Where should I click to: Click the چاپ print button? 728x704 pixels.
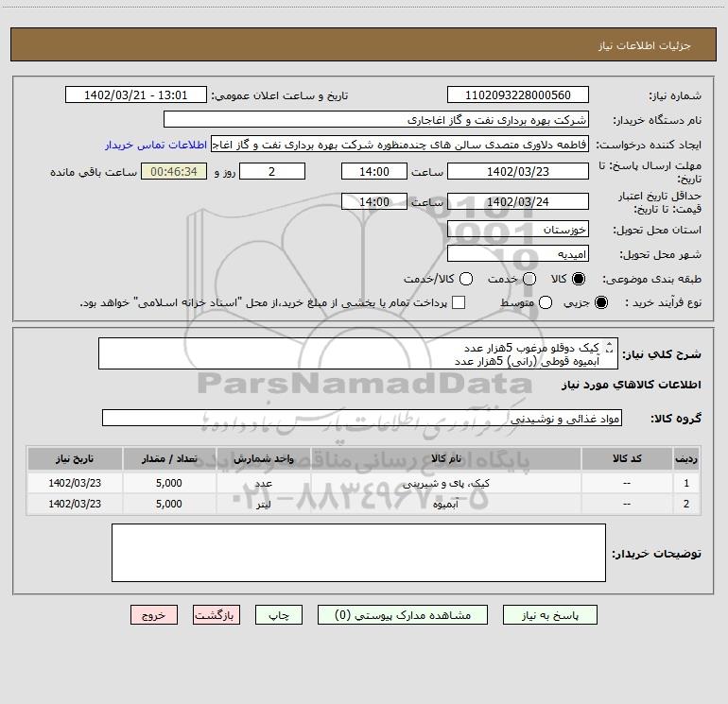(279, 615)
